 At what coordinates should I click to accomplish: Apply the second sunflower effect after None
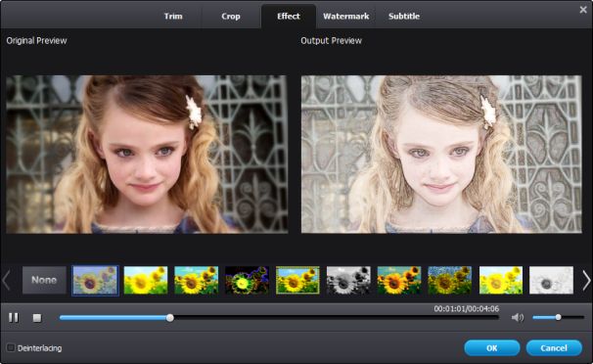pyautogui.click(x=146, y=280)
